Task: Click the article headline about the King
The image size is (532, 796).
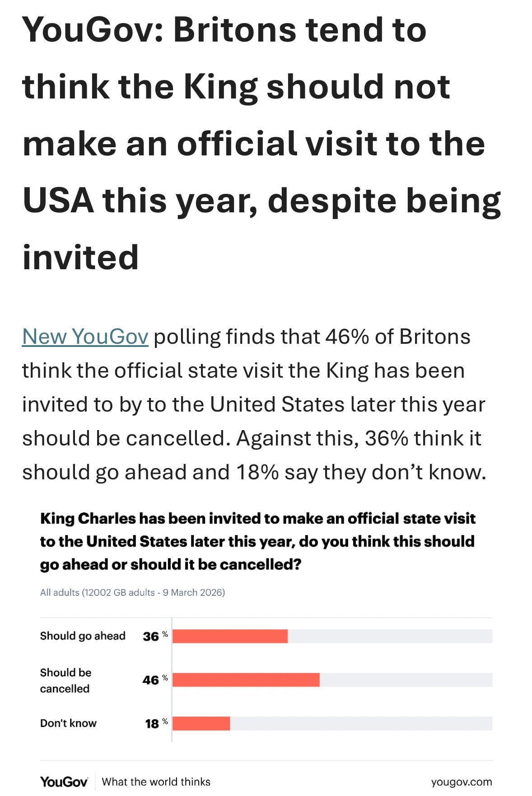Action: pyautogui.click(x=261, y=143)
